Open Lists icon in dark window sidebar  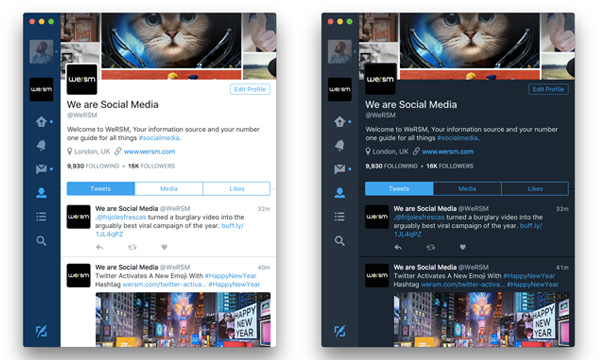(x=339, y=217)
